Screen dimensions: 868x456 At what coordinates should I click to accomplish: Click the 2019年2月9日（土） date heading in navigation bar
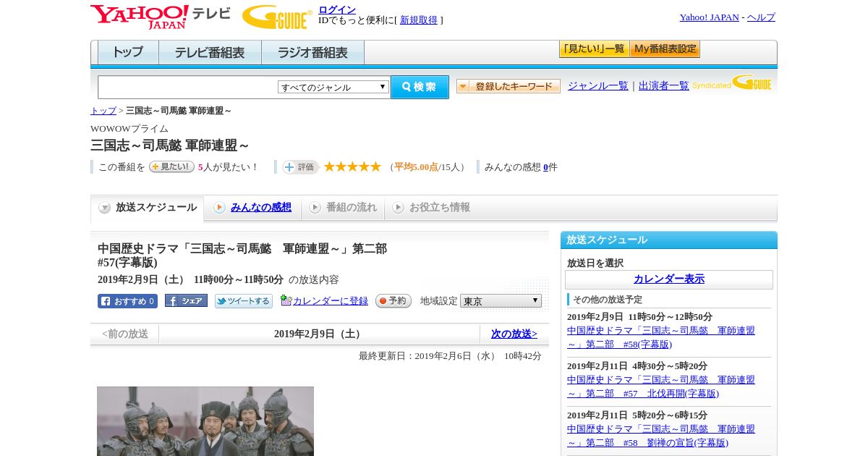click(319, 334)
